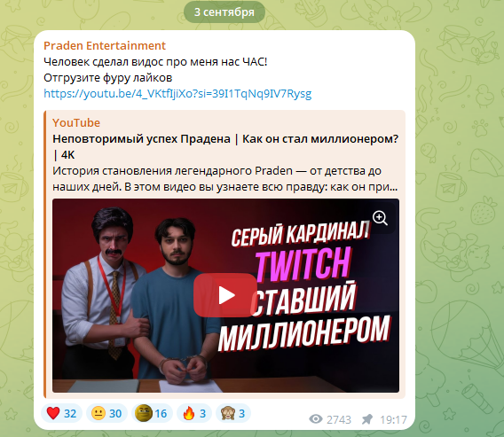Click the description starting История становления

(x=225, y=179)
